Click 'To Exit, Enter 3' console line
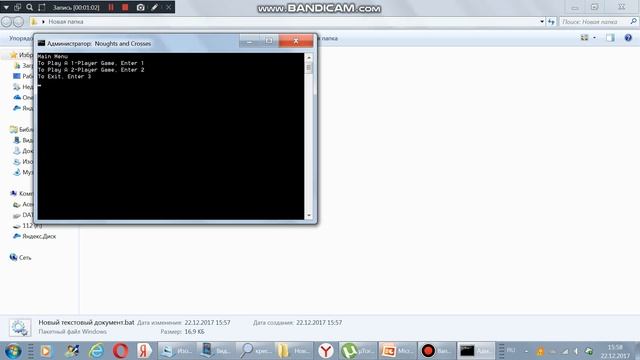The height and width of the screenshot is (360, 640). [64, 76]
